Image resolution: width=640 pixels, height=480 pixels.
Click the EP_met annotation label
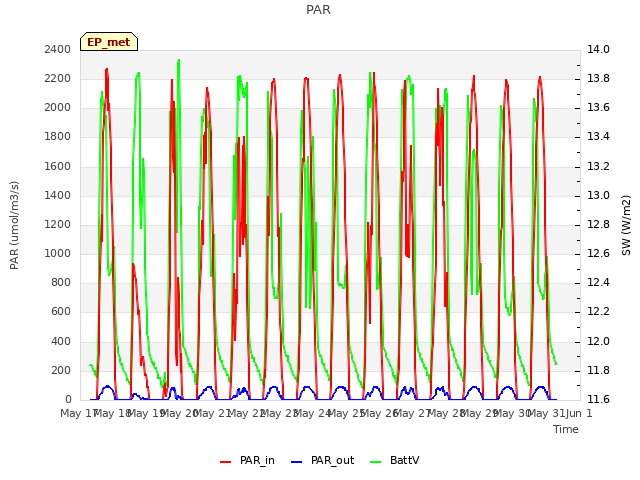click(109, 42)
